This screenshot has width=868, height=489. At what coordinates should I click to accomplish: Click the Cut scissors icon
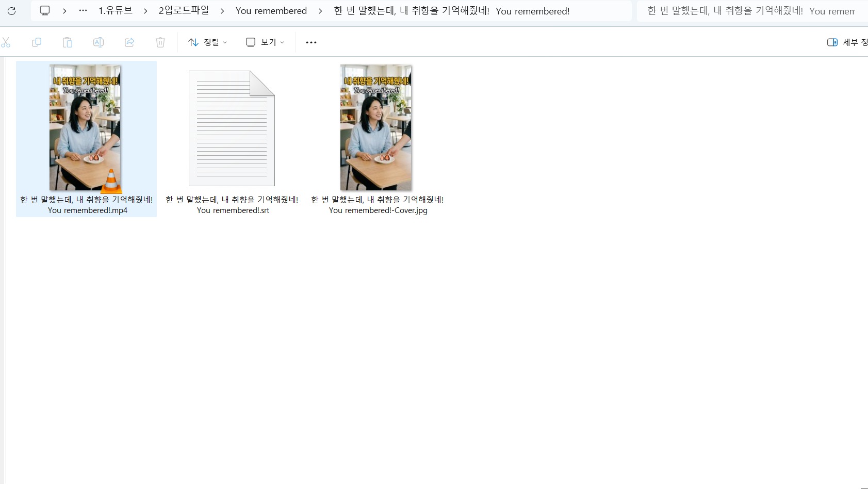[x=6, y=42]
